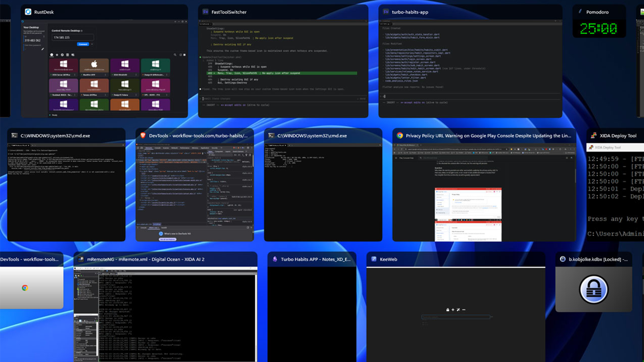Viewport: 644px width, 362px height.
Task: Click the RustDesk app icon in its title
Action: coord(28,12)
